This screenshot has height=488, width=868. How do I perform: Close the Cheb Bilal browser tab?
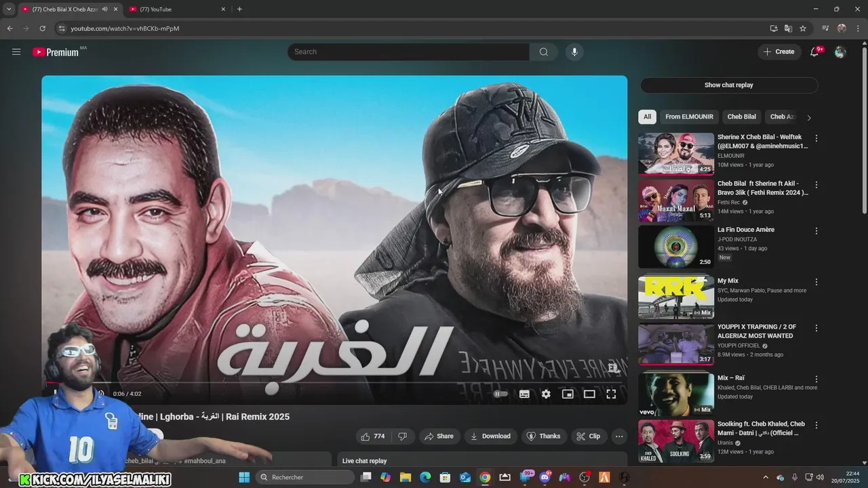115,9
